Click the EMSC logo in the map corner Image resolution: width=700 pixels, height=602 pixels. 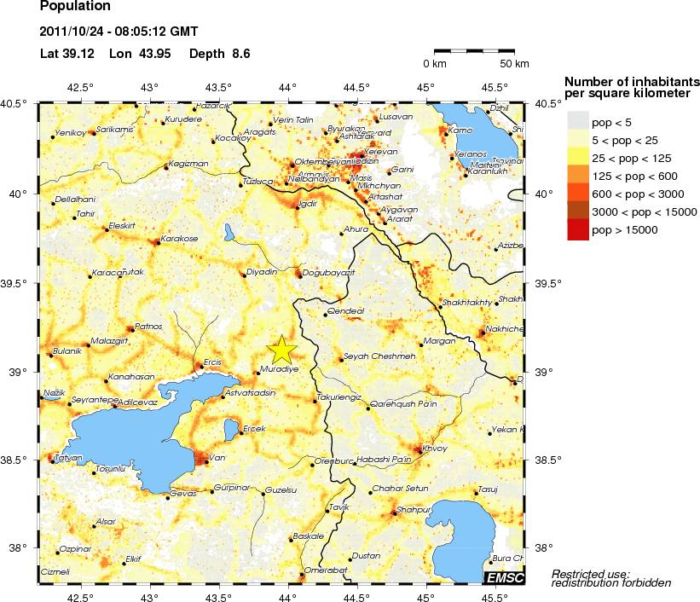(x=504, y=579)
